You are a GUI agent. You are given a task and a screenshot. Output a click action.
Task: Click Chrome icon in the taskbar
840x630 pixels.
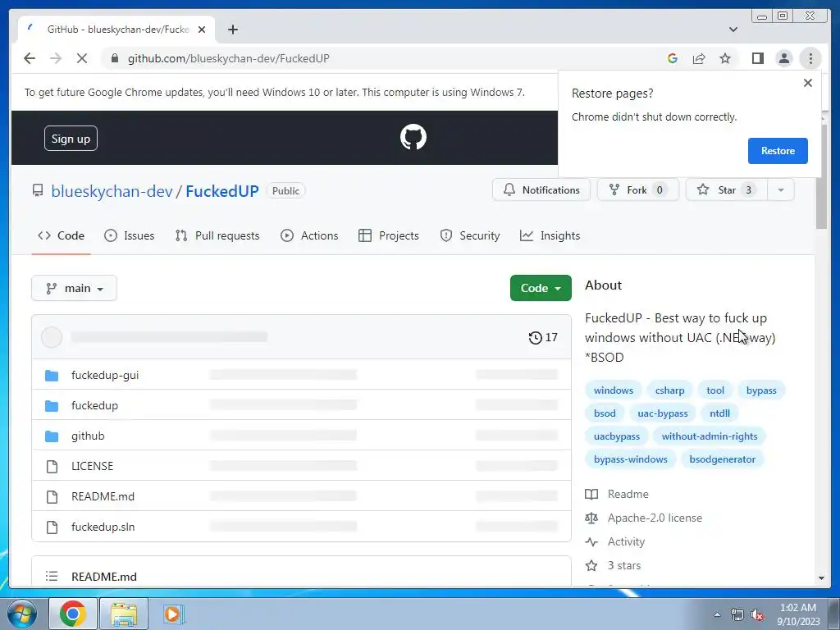pyautogui.click(x=73, y=614)
